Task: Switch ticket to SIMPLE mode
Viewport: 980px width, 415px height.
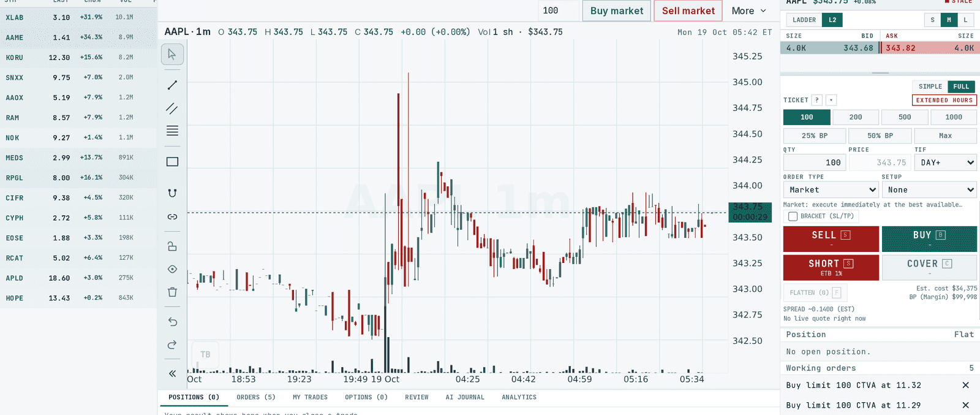Action: tap(930, 86)
